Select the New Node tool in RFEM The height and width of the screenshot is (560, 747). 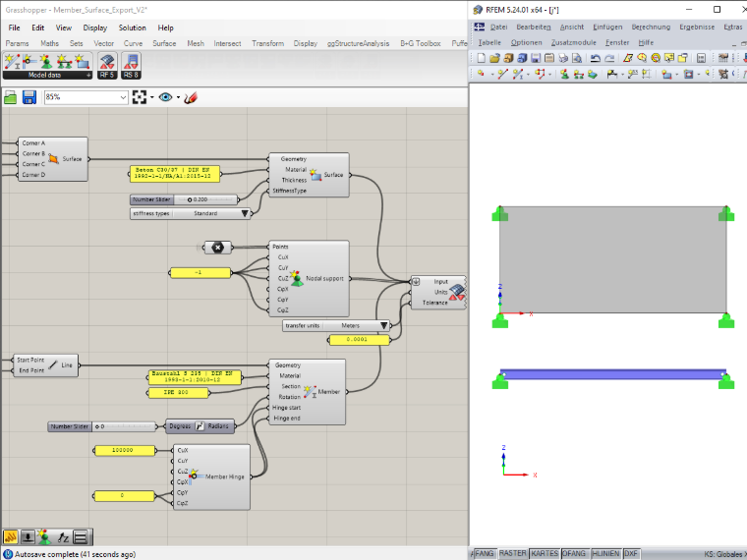pyautogui.click(x=481, y=74)
